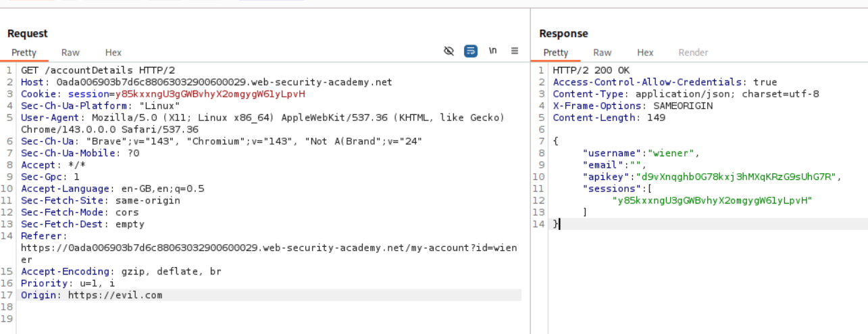Toggle show non-printable characters \n icon
The height and width of the screenshot is (334, 868).
493,51
